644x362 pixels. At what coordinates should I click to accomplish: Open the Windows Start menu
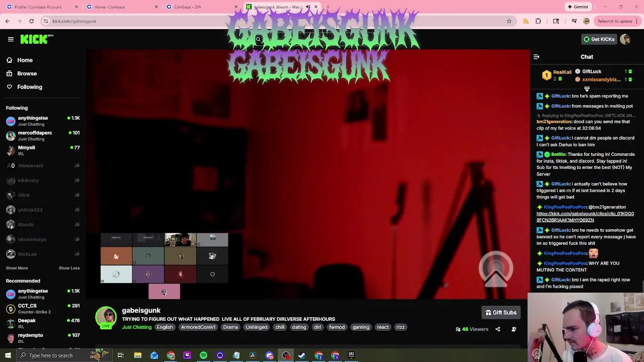(8, 355)
